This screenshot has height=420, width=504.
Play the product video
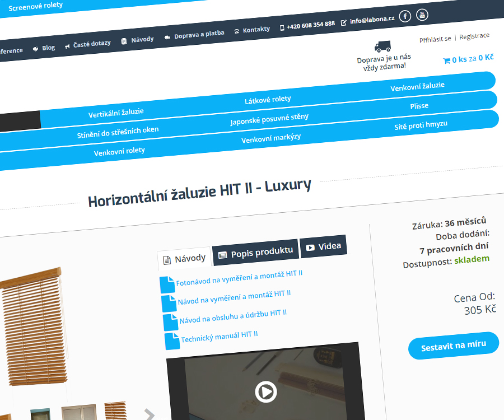(x=266, y=392)
